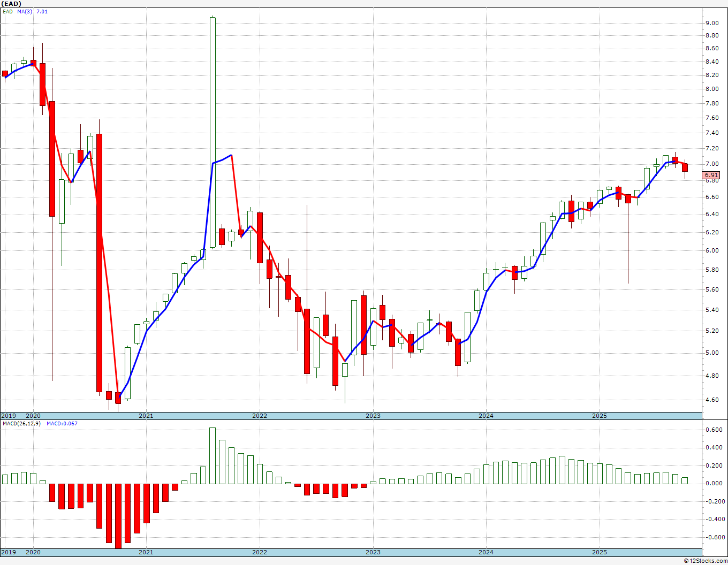
Task: Select the "8.40" price axis label
Action: point(712,62)
